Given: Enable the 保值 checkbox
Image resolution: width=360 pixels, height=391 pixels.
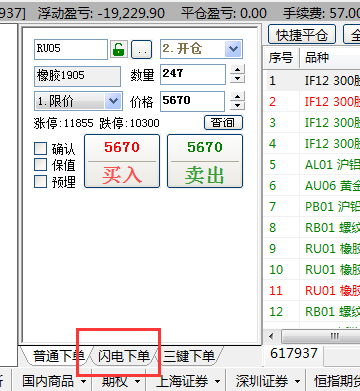Looking at the screenshot, I should 40,164.
